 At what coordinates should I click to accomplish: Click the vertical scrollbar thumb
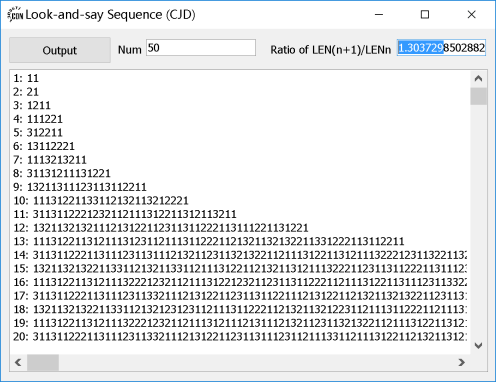click(479, 96)
